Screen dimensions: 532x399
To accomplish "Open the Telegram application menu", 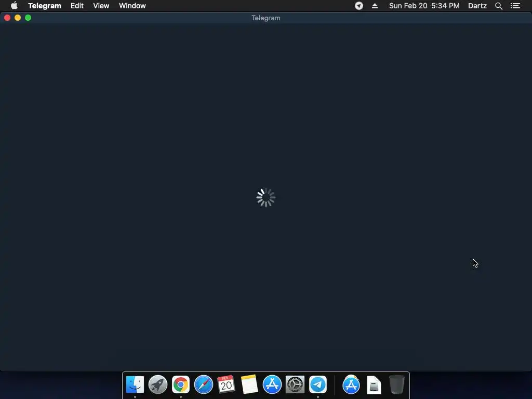I will (45, 6).
